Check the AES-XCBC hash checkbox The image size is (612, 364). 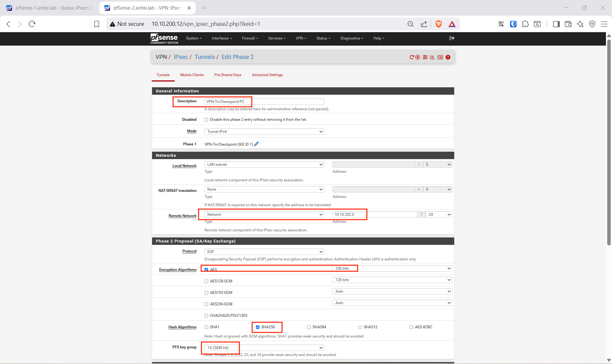point(411,327)
